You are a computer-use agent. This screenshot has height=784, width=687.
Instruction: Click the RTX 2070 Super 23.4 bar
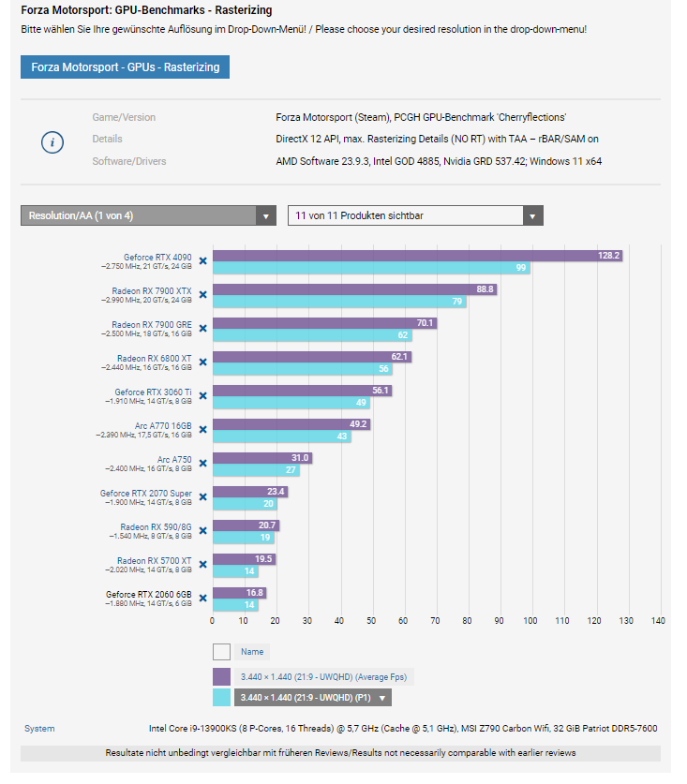click(x=250, y=492)
